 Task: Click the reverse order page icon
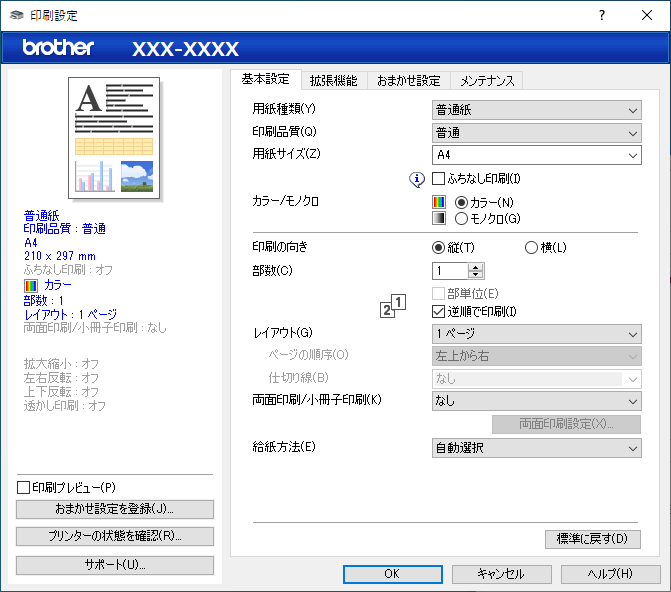point(392,306)
